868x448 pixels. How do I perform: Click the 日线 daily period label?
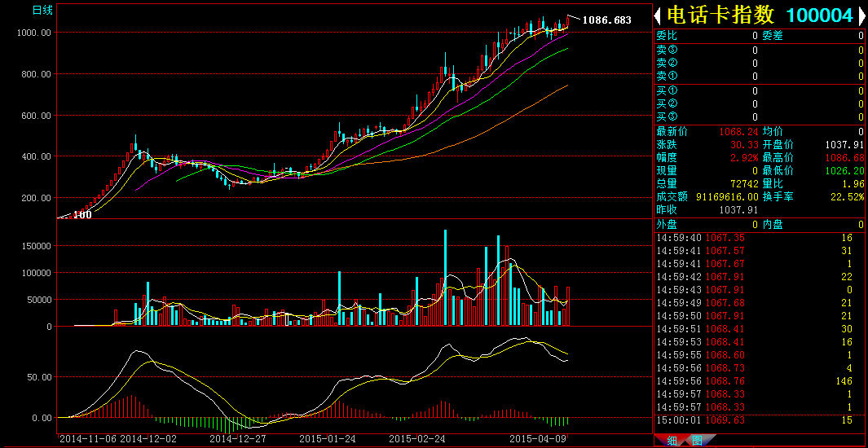point(42,10)
